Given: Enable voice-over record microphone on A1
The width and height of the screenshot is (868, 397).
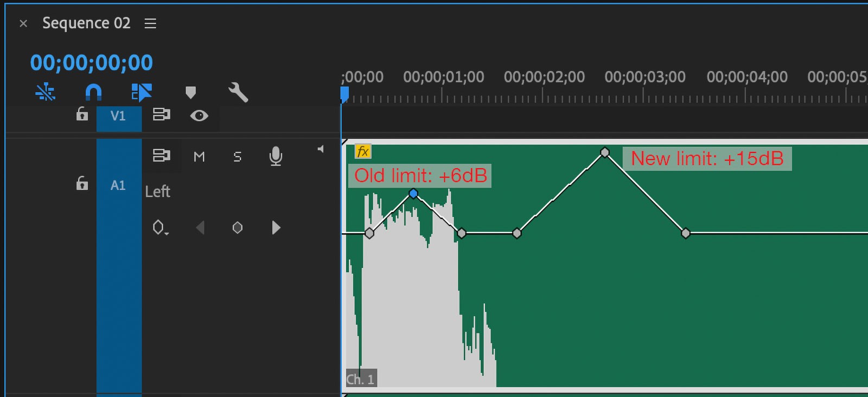Looking at the screenshot, I should click(x=276, y=156).
